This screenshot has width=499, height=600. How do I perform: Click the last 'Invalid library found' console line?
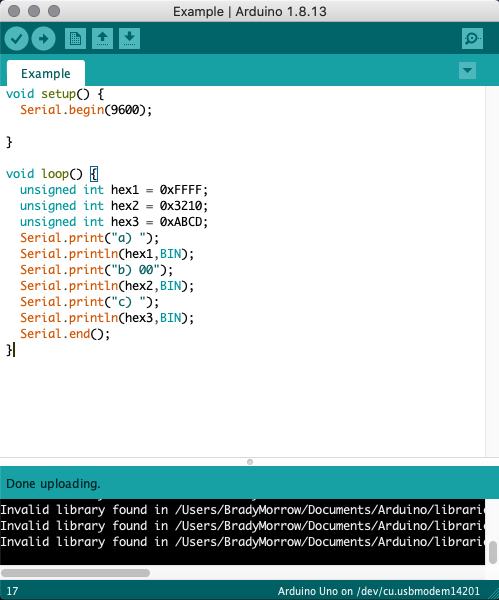[243, 542]
